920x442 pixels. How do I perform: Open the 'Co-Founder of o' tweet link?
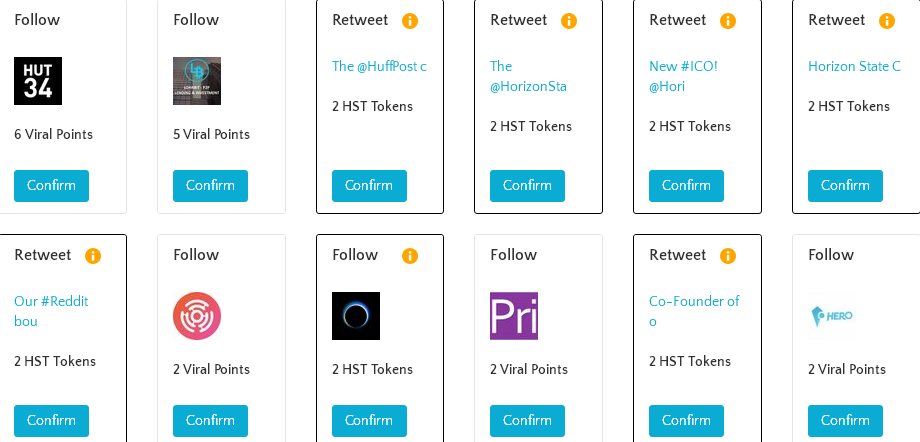point(693,311)
